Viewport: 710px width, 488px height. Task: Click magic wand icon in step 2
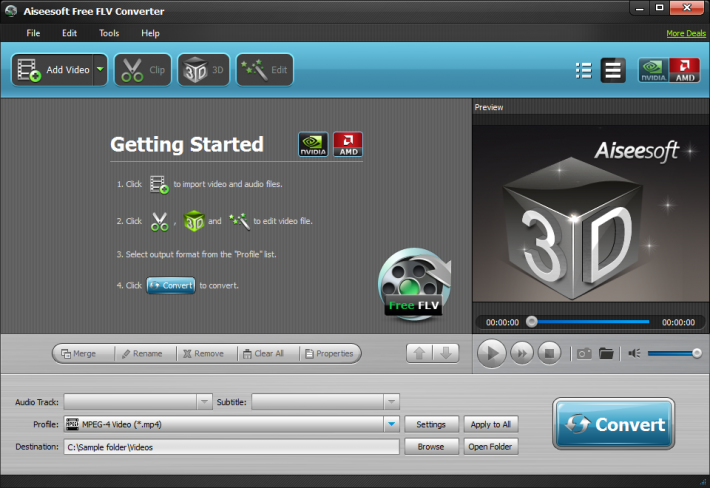(x=240, y=221)
